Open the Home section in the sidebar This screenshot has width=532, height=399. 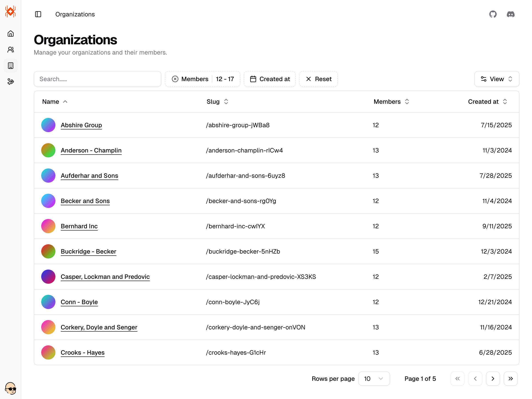[11, 33]
